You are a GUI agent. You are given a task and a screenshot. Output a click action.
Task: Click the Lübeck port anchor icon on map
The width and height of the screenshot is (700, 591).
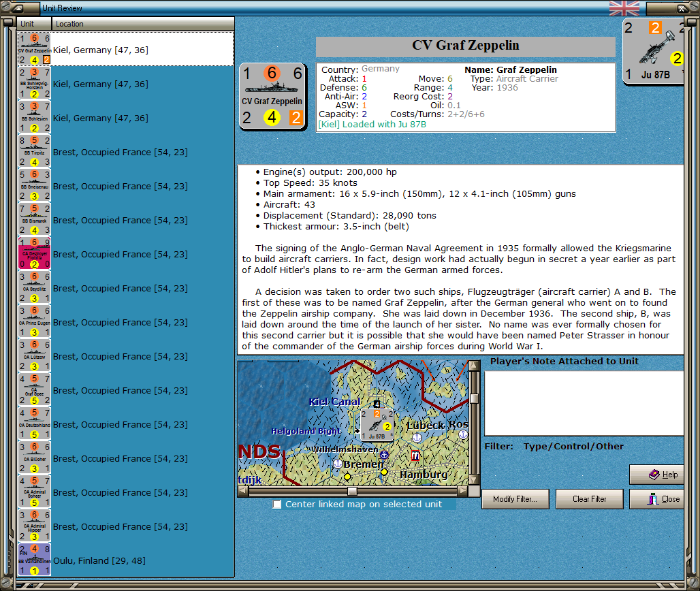417,438
